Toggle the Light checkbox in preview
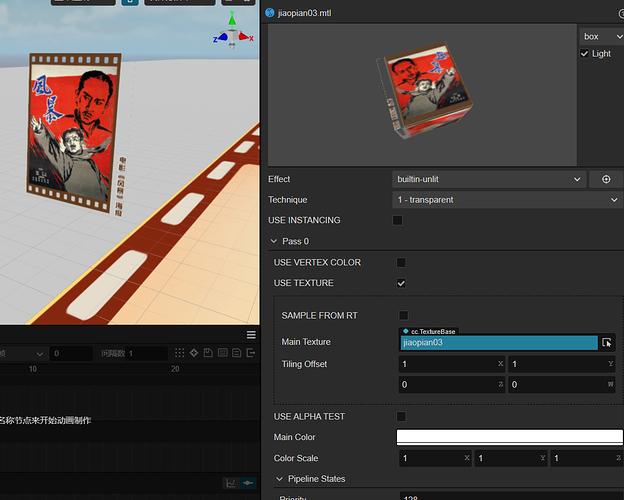624x500 pixels. 584,53
